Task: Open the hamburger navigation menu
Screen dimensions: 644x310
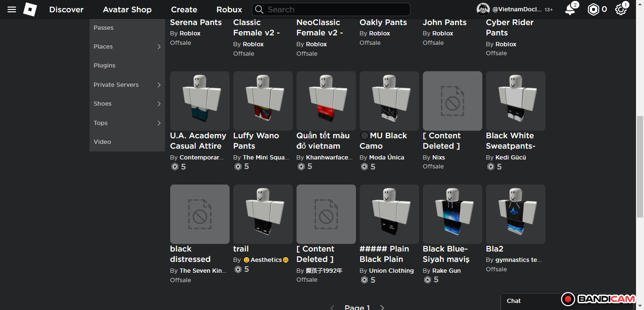Action: click(x=12, y=9)
